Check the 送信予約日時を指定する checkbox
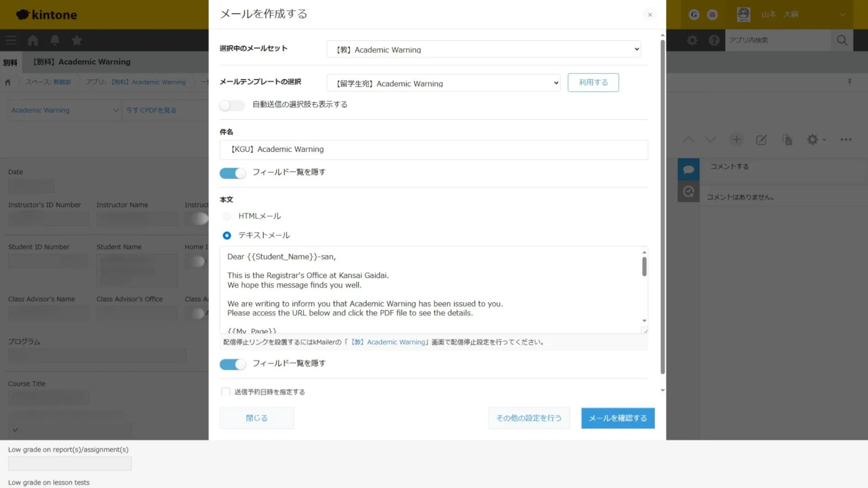The image size is (868, 488). pos(226,392)
